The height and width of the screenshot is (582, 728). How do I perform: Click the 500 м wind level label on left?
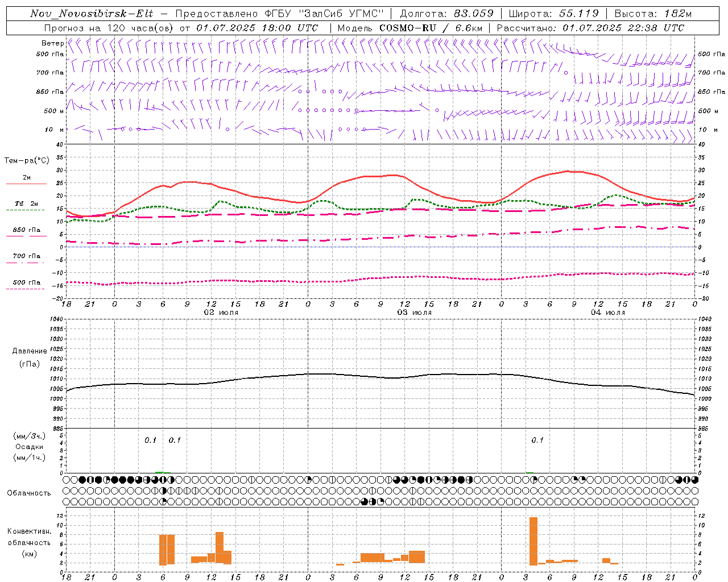tap(54, 111)
